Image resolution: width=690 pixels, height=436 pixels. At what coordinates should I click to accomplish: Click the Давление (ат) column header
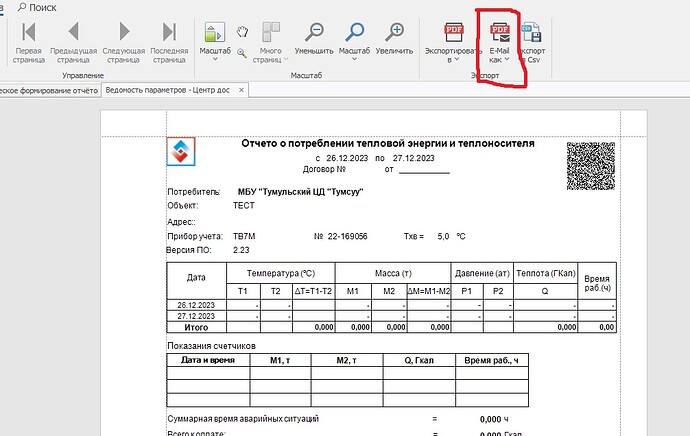[x=482, y=273]
